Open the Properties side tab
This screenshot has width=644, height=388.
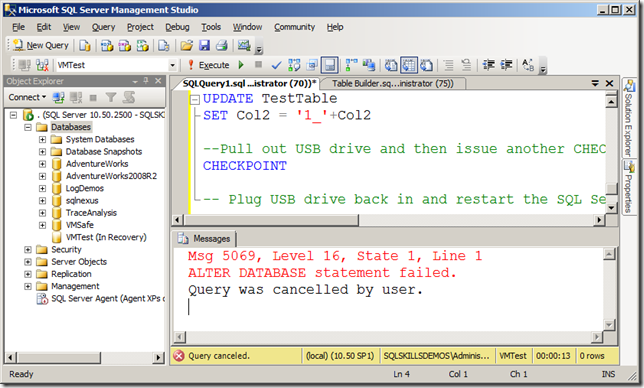click(x=629, y=187)
